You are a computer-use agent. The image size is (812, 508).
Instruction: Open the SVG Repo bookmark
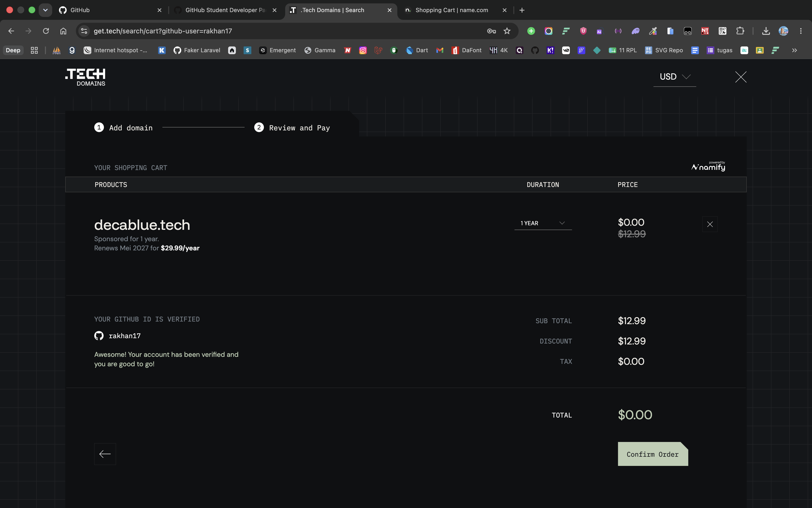(664, 50)
